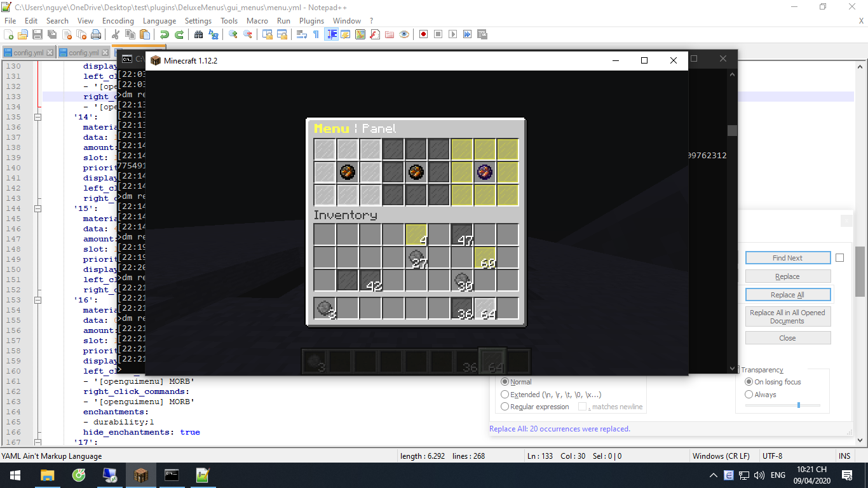Paste clipboard using the toolbar icon
Image resolution: width=868 pixels, height=488 pixels.
tap(144, 34)
